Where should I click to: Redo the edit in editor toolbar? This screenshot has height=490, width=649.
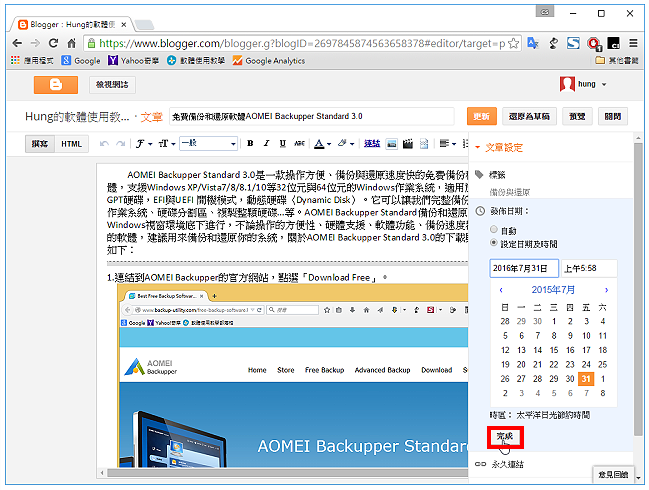[120, 144]
